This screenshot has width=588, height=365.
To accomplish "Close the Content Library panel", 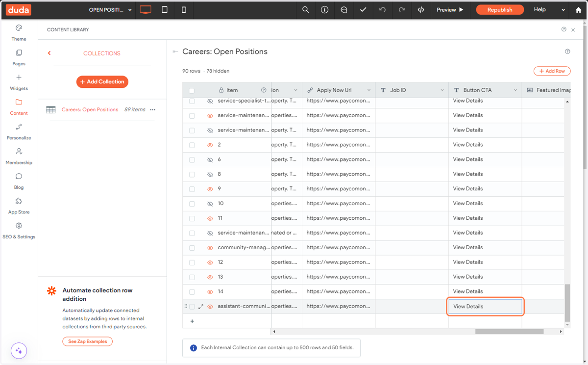I will 573,30.
